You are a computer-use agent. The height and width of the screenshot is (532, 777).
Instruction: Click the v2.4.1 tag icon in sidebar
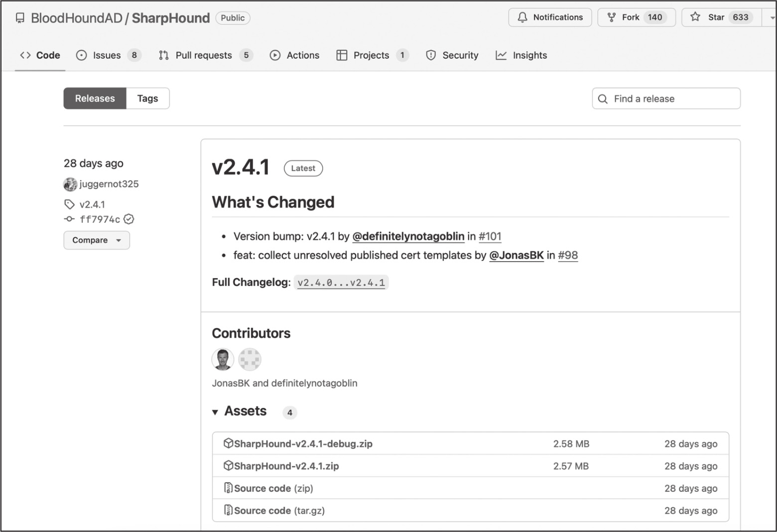tap(69, 204)
